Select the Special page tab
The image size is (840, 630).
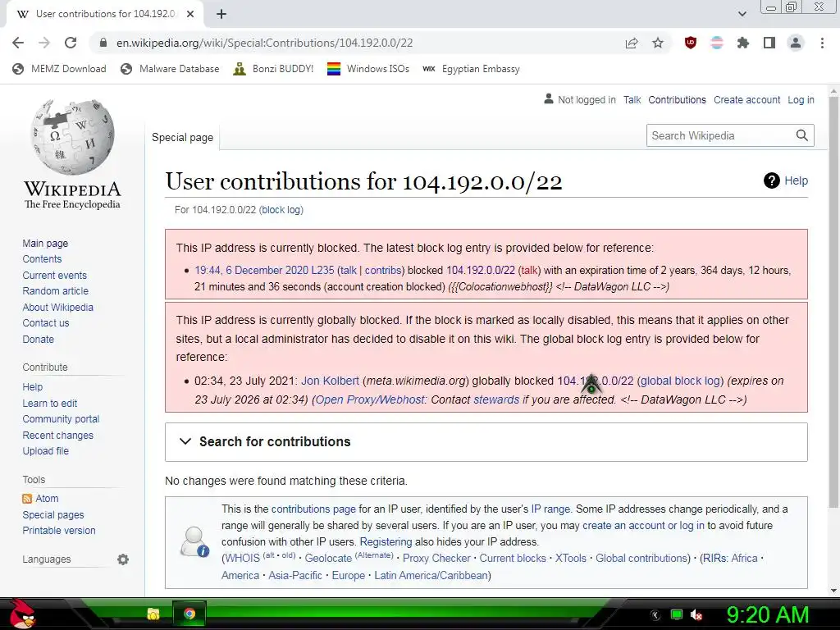click(183, 138)
